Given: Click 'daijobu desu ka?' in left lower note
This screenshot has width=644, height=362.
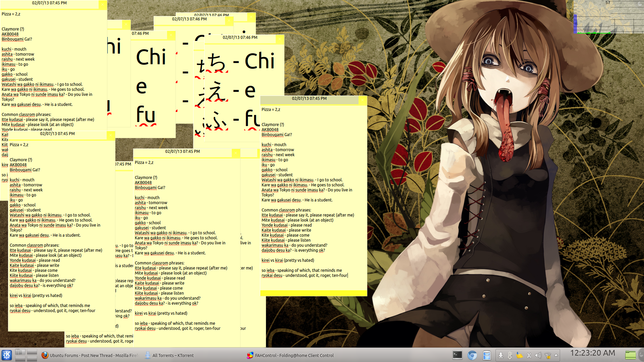Looking at the screenshot, I should pos(41,286).
